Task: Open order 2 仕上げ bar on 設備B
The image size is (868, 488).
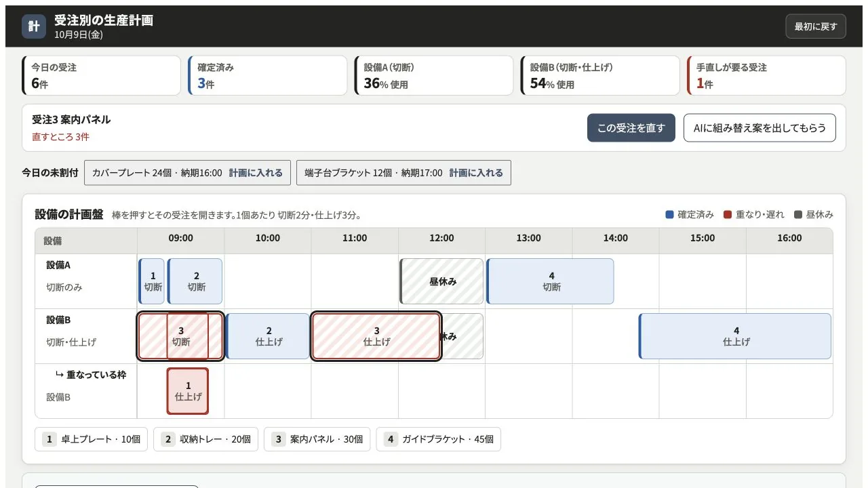Action: tap(268, 336)
